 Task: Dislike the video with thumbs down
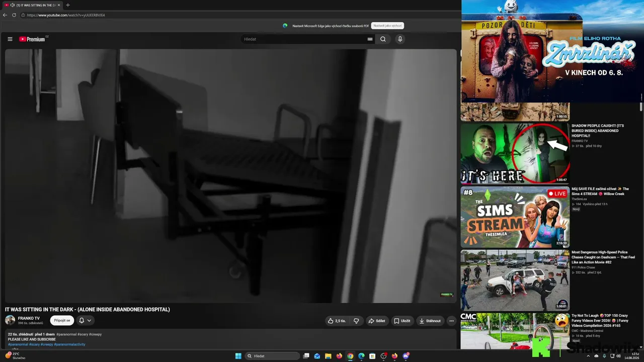click(356, 321)
